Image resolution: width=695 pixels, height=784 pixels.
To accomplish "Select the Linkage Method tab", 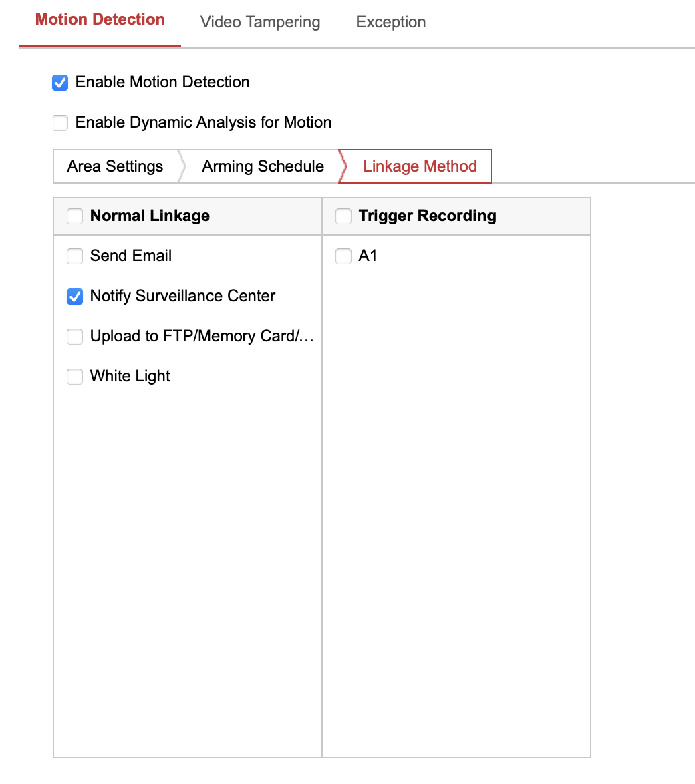I will click(419, 166).
